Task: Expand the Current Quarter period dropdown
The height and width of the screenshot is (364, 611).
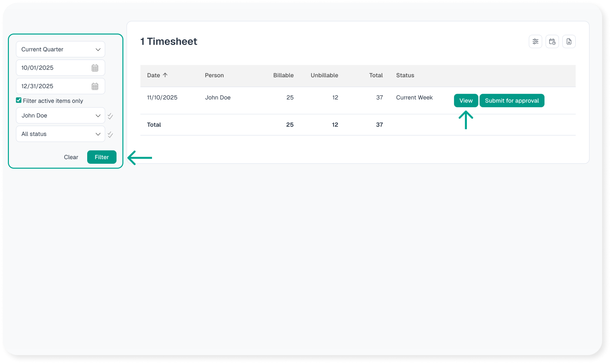Action: click(61, 49)
